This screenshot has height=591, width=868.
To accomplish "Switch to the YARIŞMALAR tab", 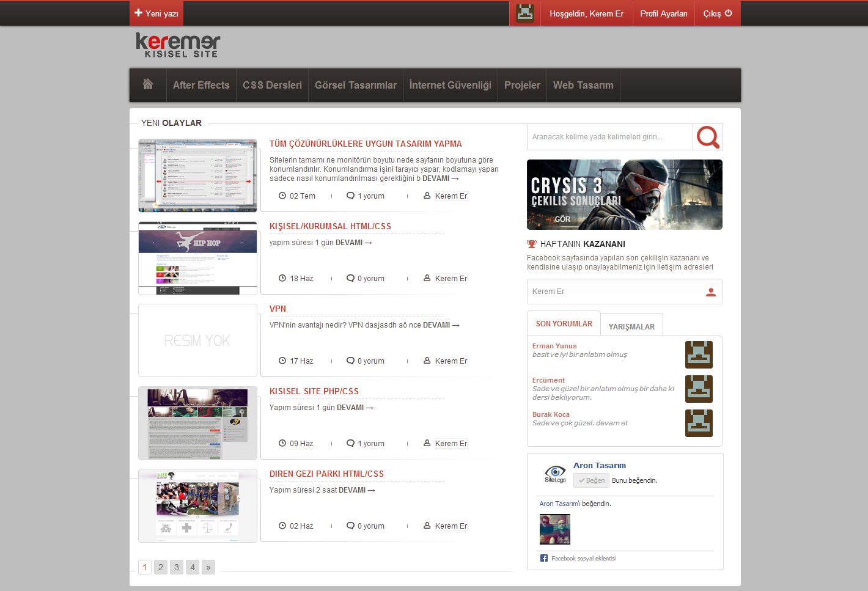I will pyautogui.click(x=631, y=326).
